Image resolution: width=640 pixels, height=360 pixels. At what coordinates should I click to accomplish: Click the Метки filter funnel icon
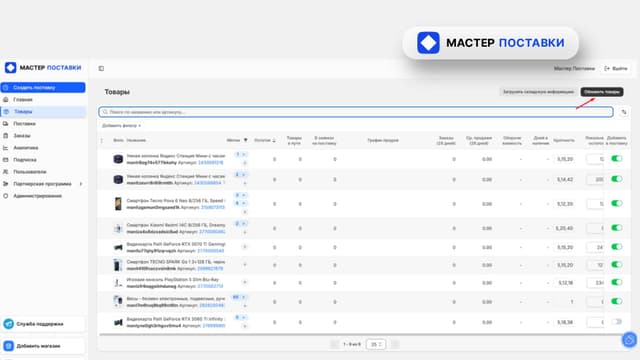point(246,140)
